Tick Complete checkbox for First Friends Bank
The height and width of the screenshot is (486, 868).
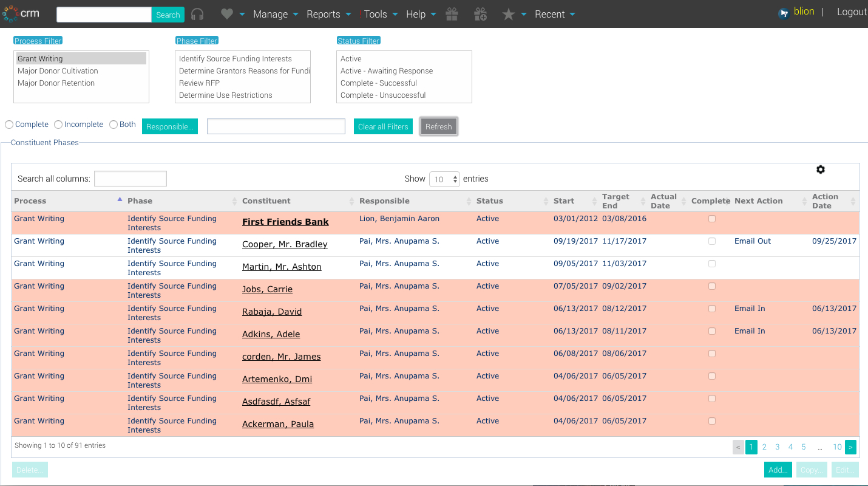(712, 219)
